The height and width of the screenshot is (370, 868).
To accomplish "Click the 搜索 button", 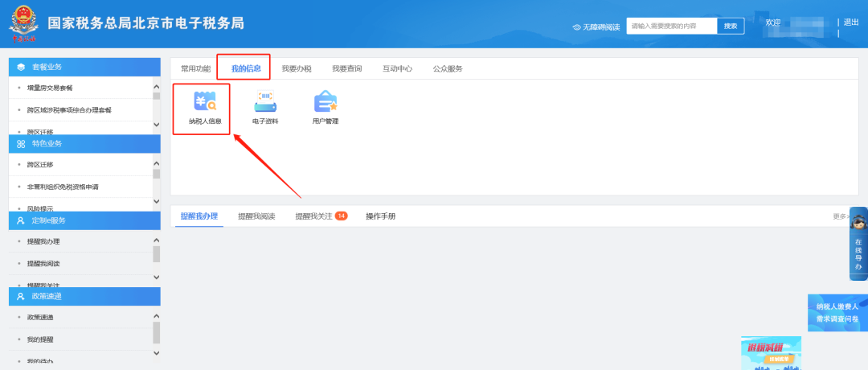I will pyautogui.click(x=731, y=26).
